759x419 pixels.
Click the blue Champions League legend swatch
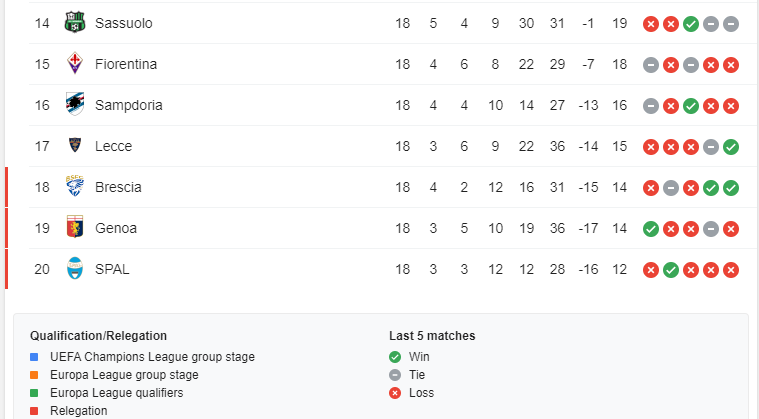(34, 357)
